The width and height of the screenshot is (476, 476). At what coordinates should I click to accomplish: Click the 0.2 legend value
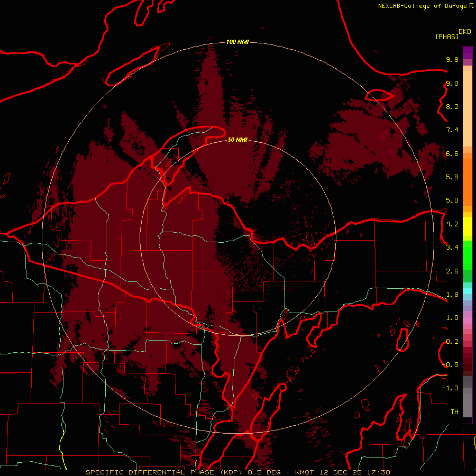[452, 342]
